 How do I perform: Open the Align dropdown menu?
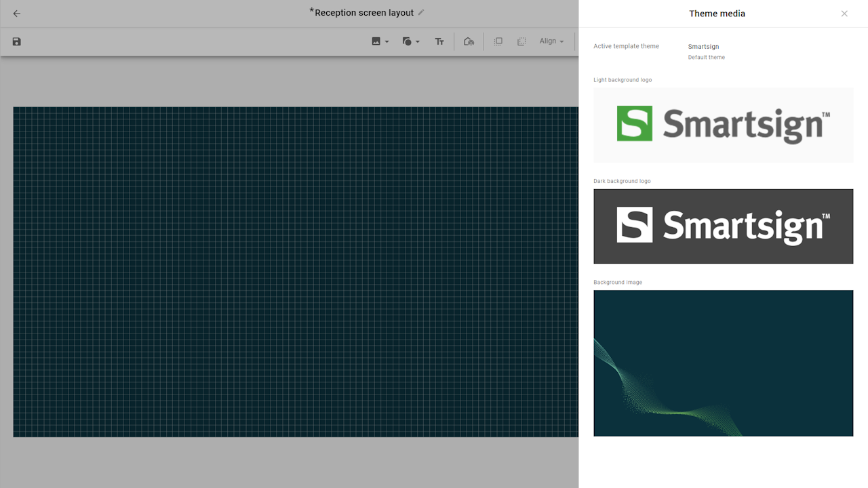pos(551,41)
